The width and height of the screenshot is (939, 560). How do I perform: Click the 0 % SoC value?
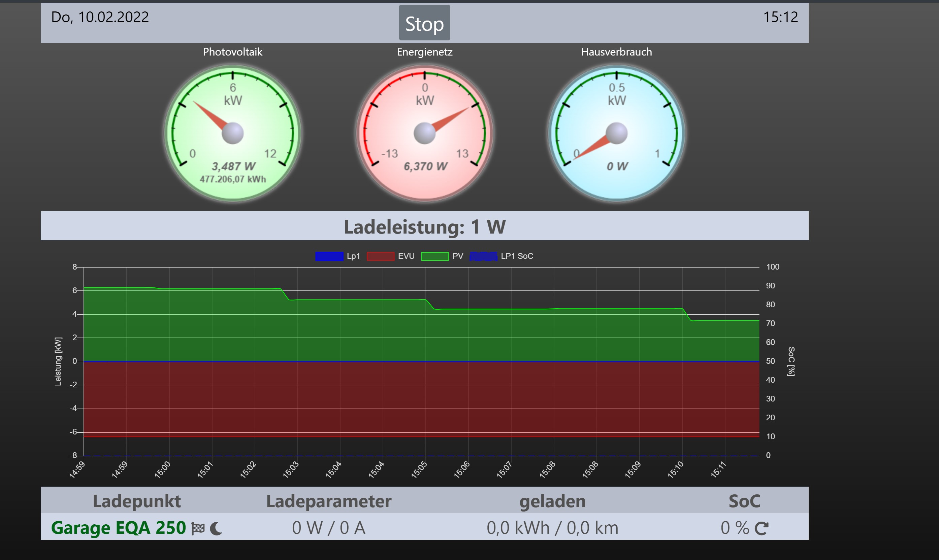[734, 528]
